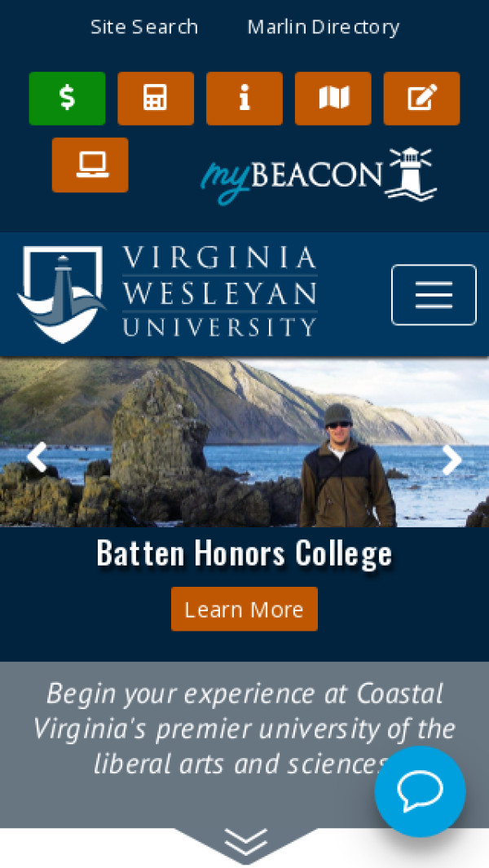The image size is (489, 868).
Task: Open the calculator icon button
Action: coord(156,99)
